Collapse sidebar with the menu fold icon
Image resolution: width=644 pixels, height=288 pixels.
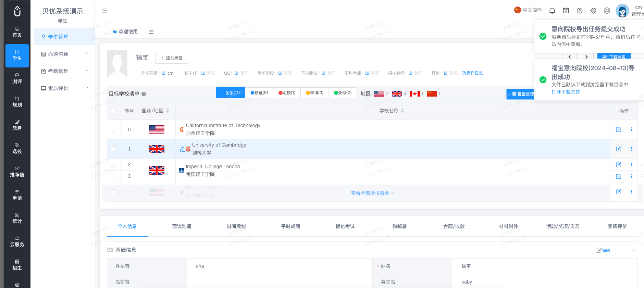click(104, 11)
